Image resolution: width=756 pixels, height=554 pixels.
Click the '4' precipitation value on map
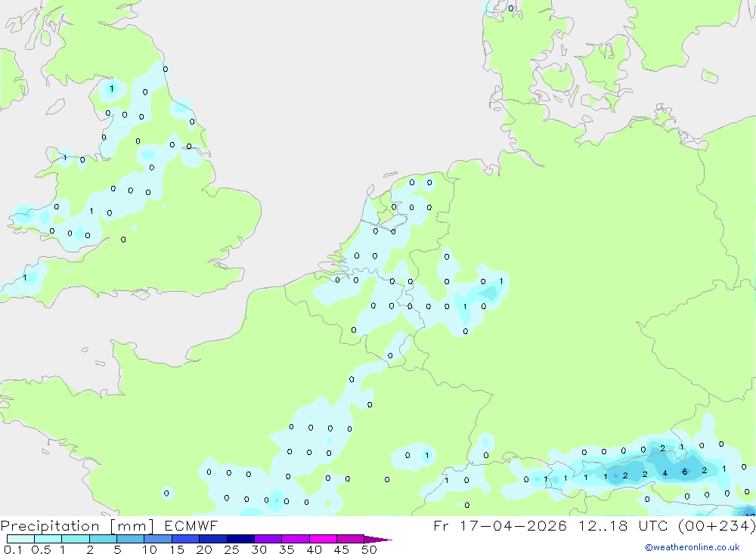tap(665, 473)
